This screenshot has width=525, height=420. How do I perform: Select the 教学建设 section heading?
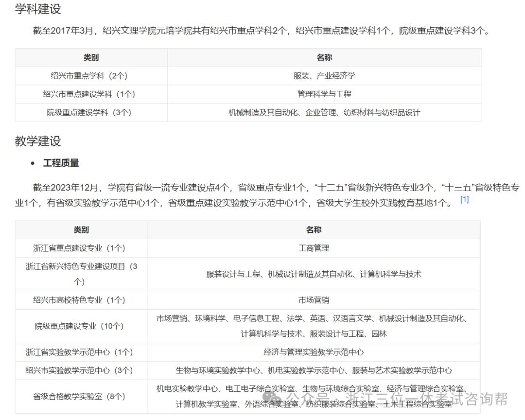click(x=38, y=141)
